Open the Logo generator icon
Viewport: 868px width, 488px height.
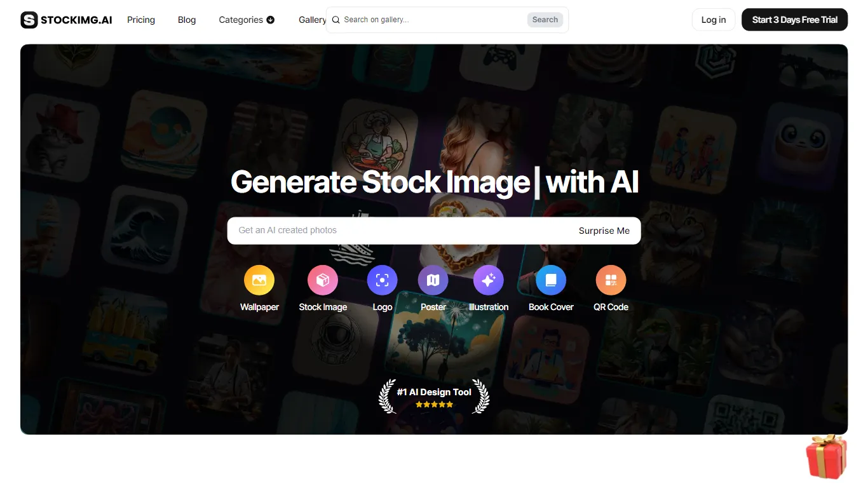pyautogui.click(x=383, y=280)
